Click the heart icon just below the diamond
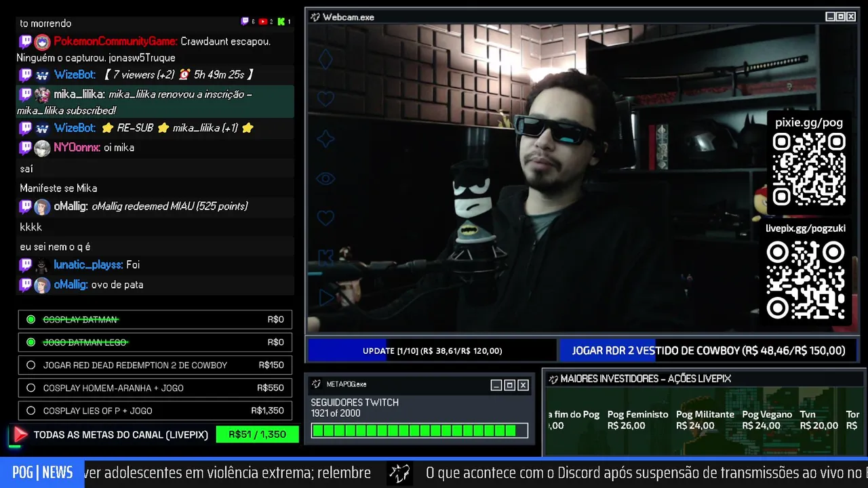Screen dimensions: 868x488 coord(325,99)
